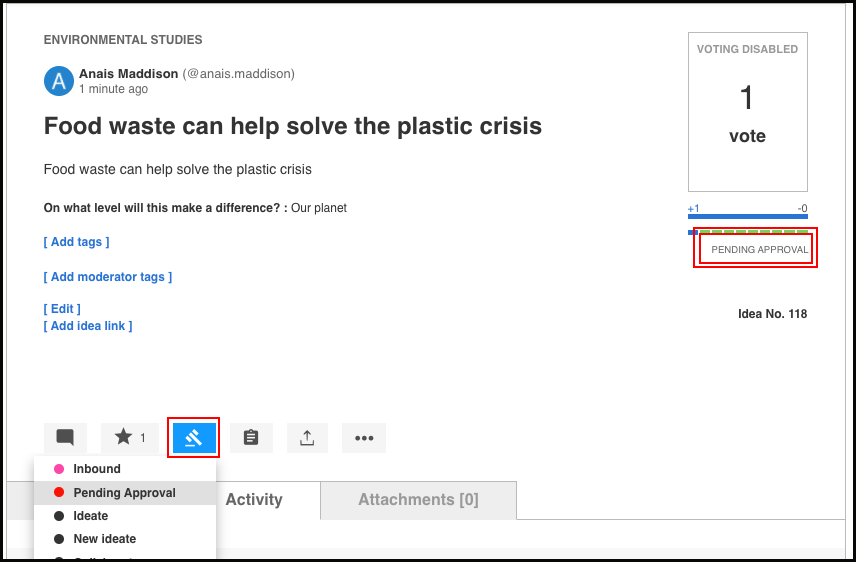Switch to the Activity tab
856x562 pixels.
(254, 499)
